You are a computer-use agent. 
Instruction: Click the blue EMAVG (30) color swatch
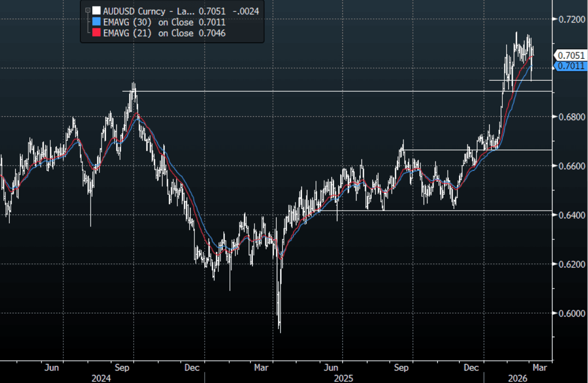click(x=96, y=22)
